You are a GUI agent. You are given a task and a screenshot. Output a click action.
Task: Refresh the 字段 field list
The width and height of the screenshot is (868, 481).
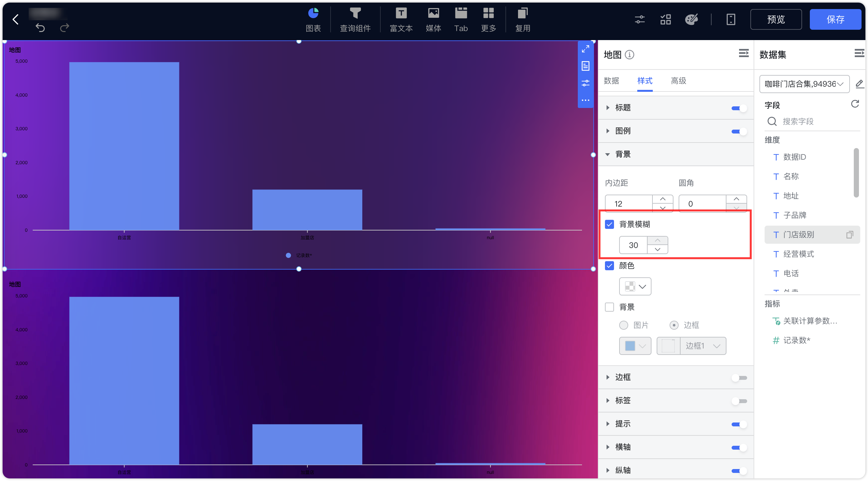click(854, 104)
